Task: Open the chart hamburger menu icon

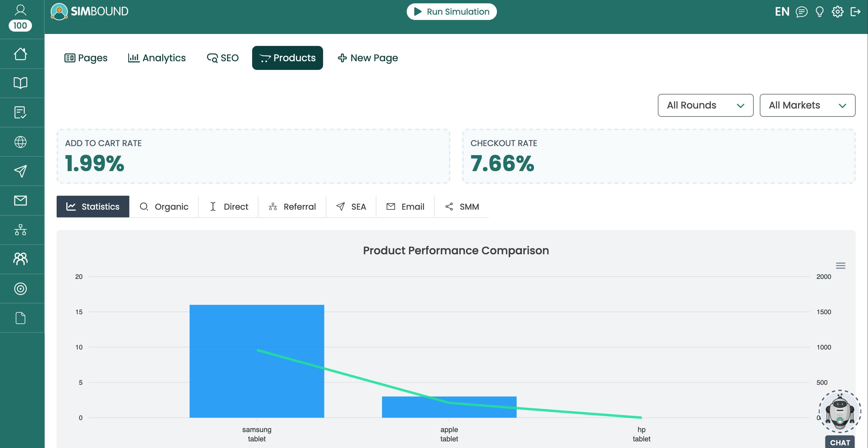Action: coord(841,266)
